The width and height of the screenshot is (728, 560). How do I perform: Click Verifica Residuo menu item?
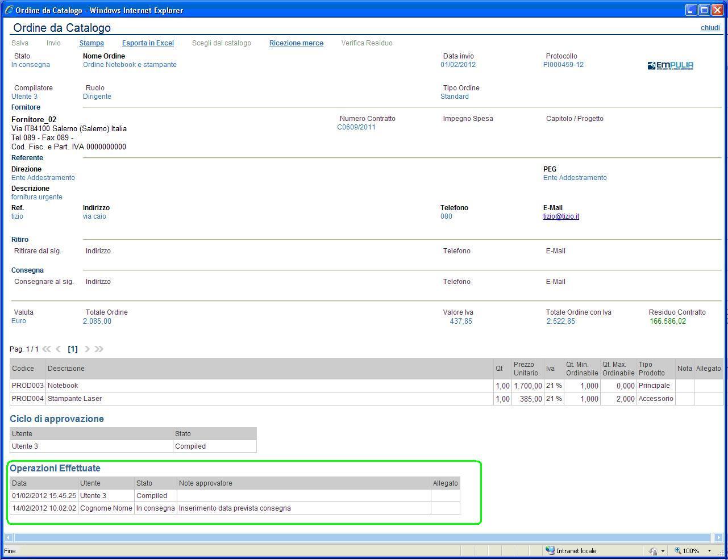coord(367,43)
